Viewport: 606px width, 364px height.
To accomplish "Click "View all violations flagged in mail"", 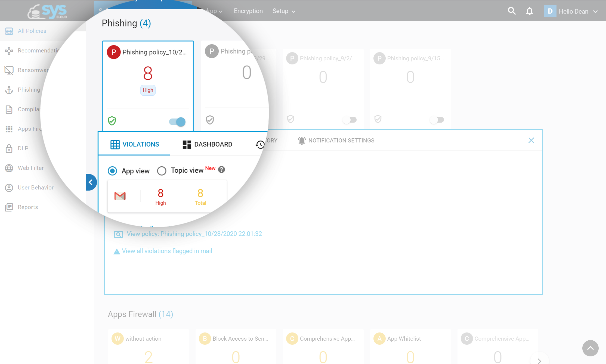I will 167,251.
